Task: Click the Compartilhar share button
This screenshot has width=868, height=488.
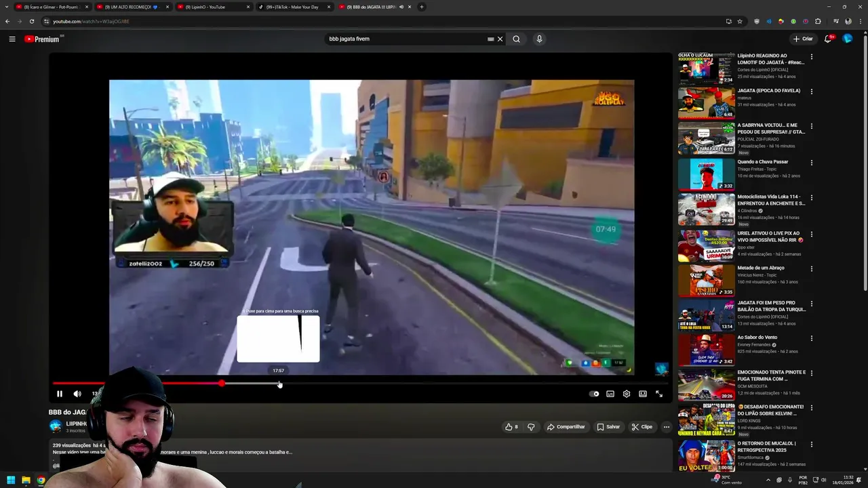Action: (566, 427)
